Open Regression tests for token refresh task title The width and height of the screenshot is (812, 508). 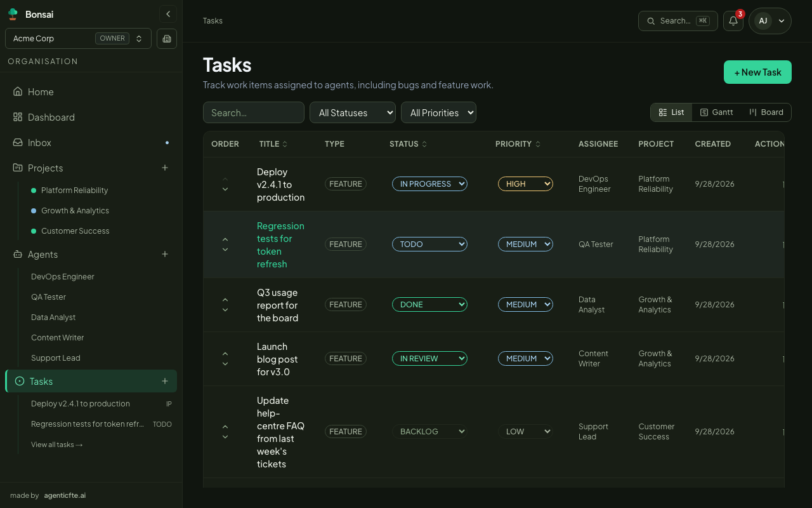[280, 245]
